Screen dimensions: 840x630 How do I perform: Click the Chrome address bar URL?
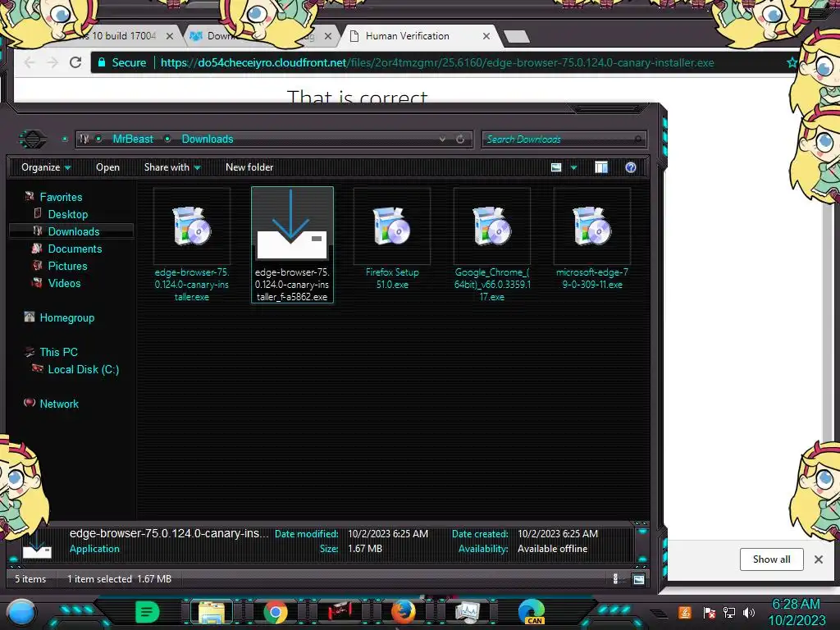tap(437, 62)
